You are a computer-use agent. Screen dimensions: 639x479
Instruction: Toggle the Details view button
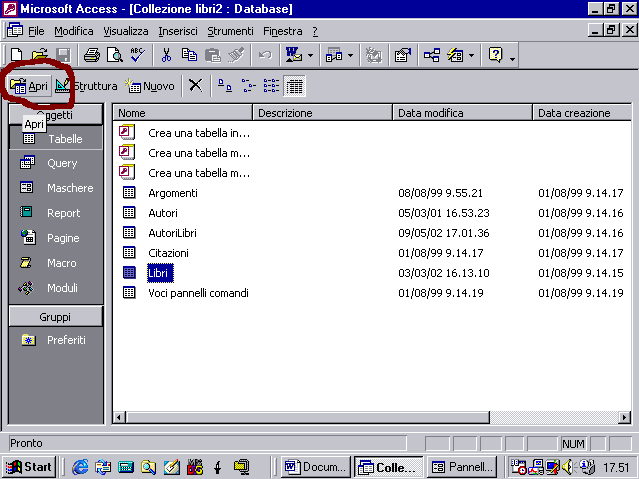tap(294, 86)
